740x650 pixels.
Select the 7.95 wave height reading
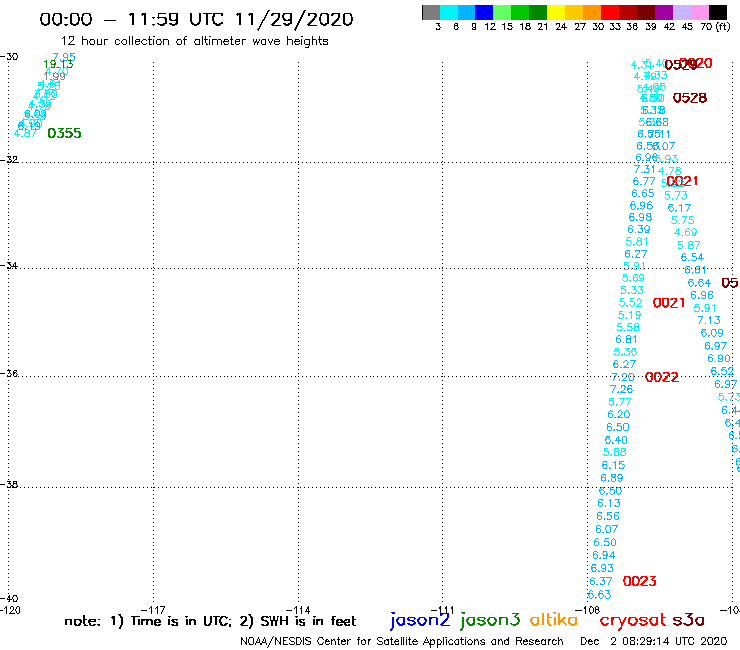tap(64, 57)
